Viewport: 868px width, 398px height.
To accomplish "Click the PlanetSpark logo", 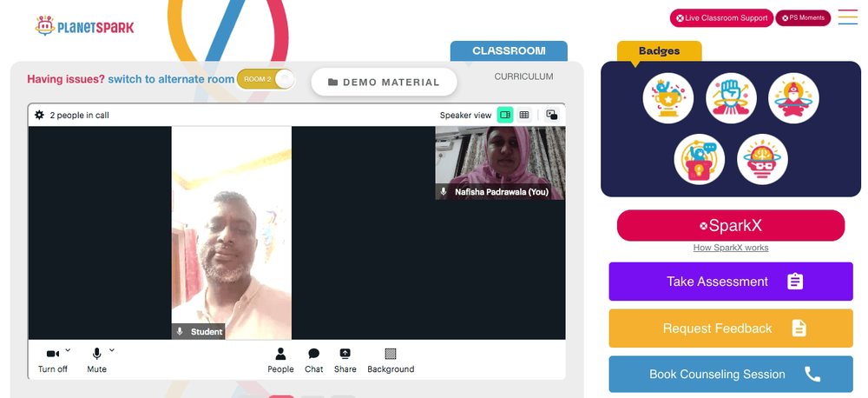I will (84, 26).
